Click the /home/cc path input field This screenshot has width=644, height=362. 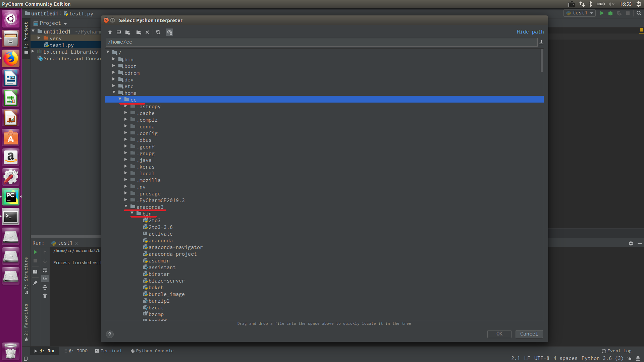[321, 42]
